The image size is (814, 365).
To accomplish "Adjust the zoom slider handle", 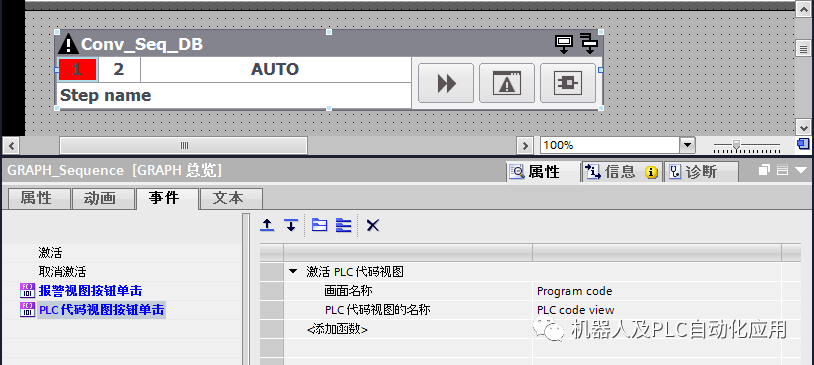I will click(736, 145).
